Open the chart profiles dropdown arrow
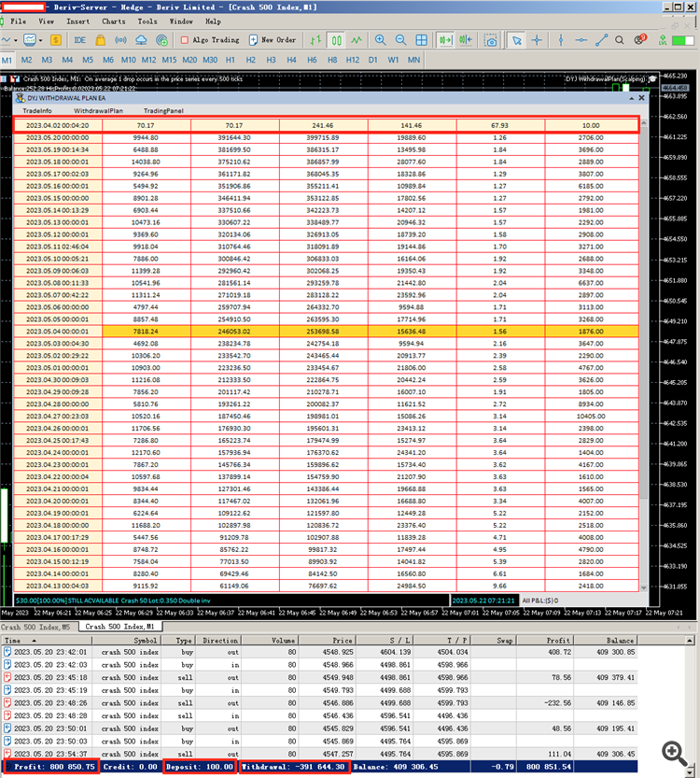This screenshot has height=778, width=700. coord(41,40)
